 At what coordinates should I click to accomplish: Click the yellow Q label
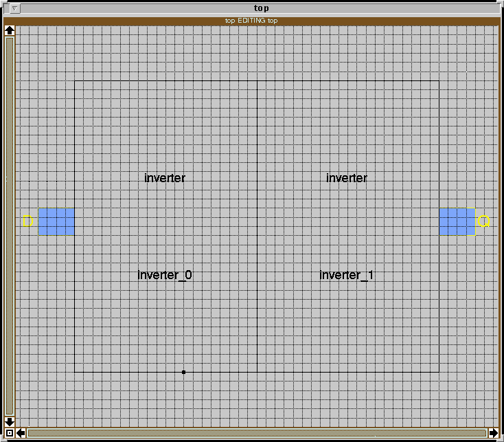tap(483, 221)
